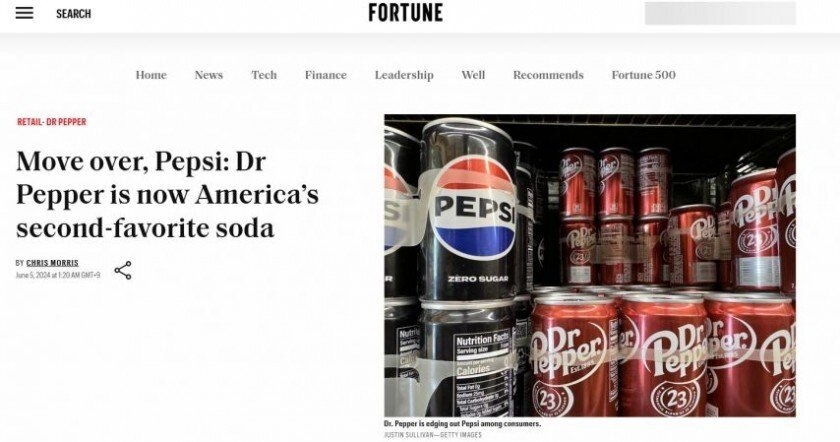Go to the Home nav item
The image size is (840, 442).
(x=151, y=75)
